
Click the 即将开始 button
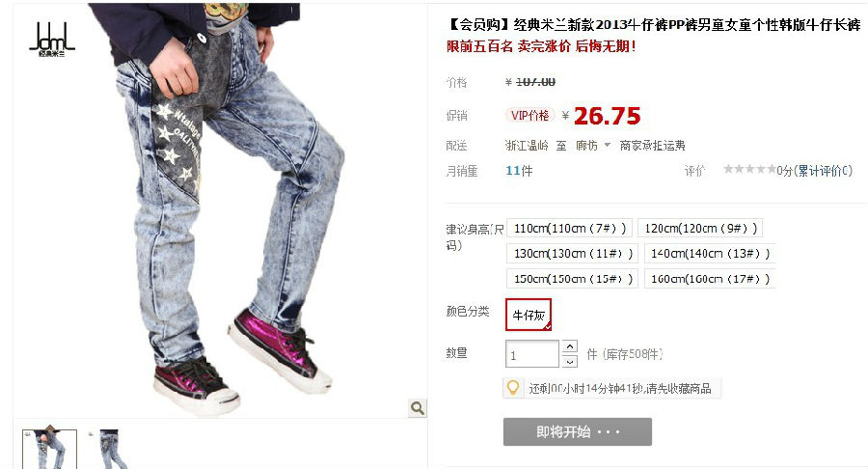[x=578, y=432]
